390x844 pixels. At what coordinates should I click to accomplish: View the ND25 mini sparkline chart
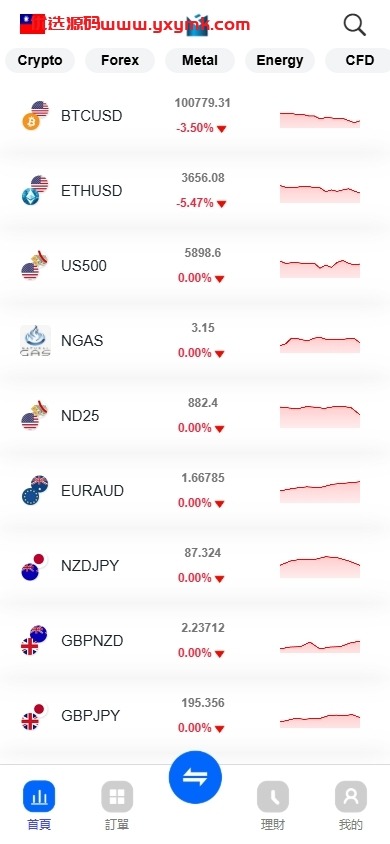point(320,417)
